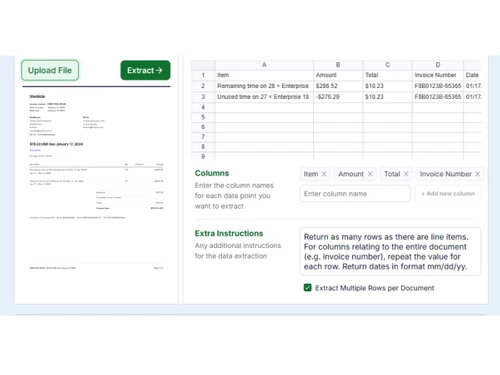500x375 pixels.
Task: Select the date cell in row 3
Action: [473, 97]
